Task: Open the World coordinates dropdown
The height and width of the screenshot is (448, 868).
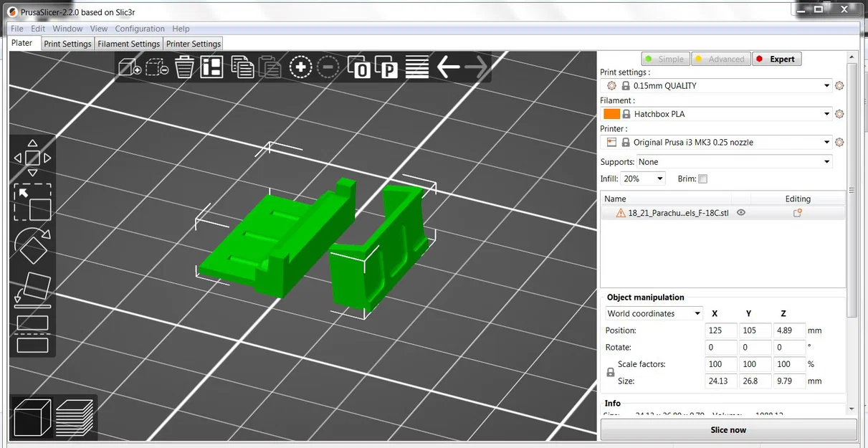Action: [654, 313]
